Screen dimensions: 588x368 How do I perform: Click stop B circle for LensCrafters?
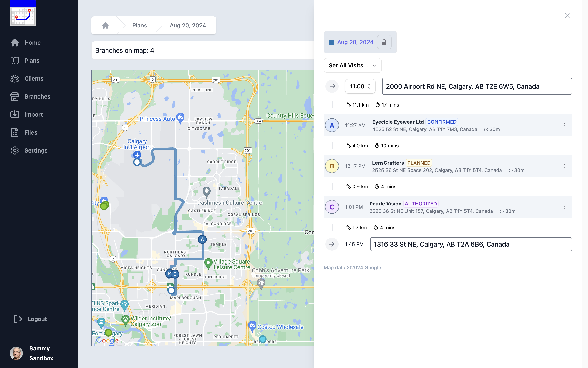coord(332,166)
